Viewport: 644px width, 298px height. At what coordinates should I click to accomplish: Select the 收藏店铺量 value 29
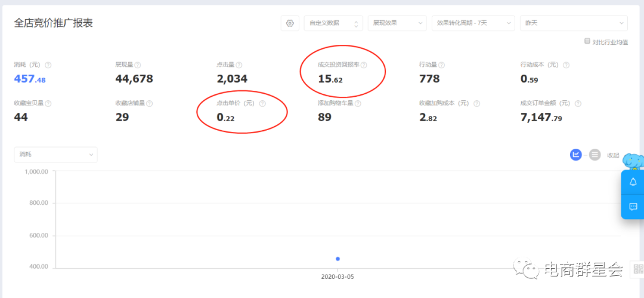[122, 117]
